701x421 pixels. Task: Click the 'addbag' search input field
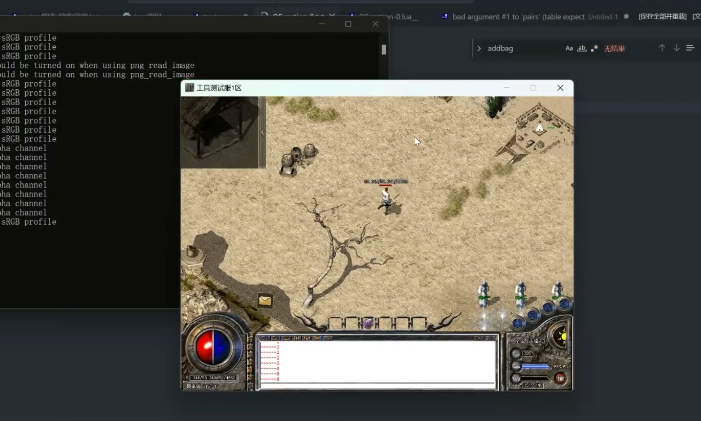pos(522,48)
